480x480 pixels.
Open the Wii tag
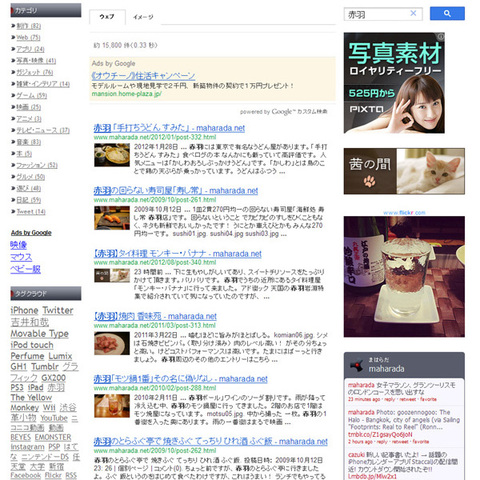[x=49, y=408]
